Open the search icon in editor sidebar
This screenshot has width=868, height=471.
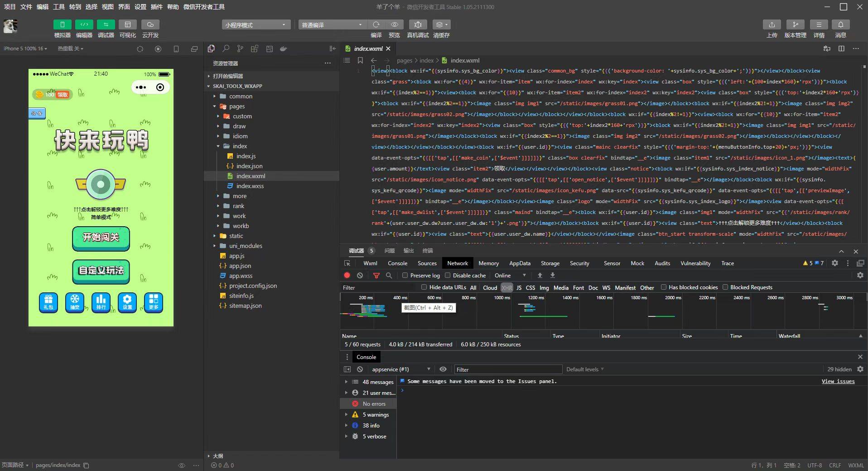pos(226,49)
